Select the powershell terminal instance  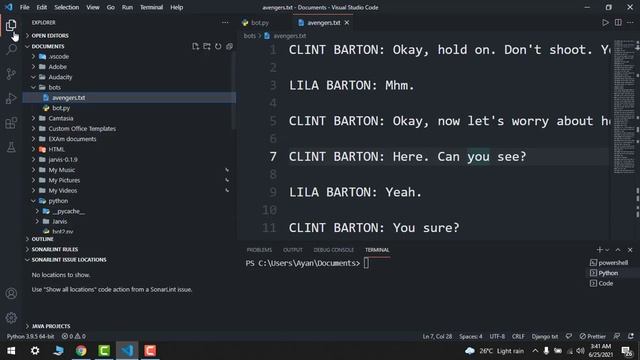(x=609, y=262)
